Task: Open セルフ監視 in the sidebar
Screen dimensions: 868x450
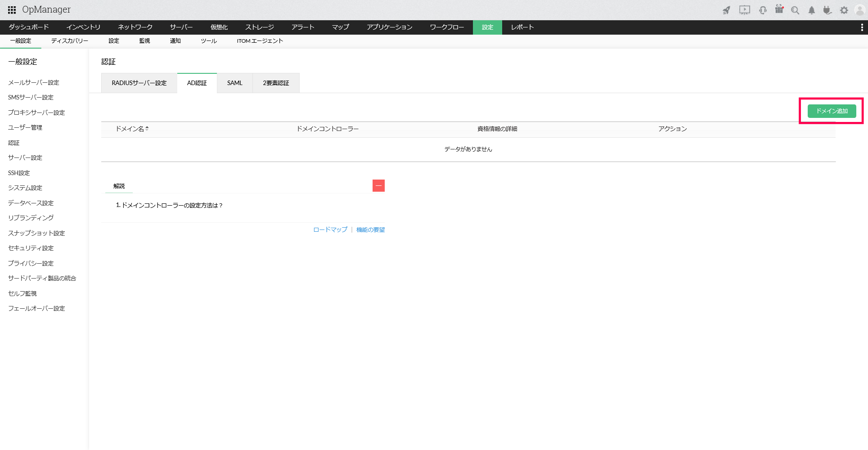Action: click(x=22, y=294)
